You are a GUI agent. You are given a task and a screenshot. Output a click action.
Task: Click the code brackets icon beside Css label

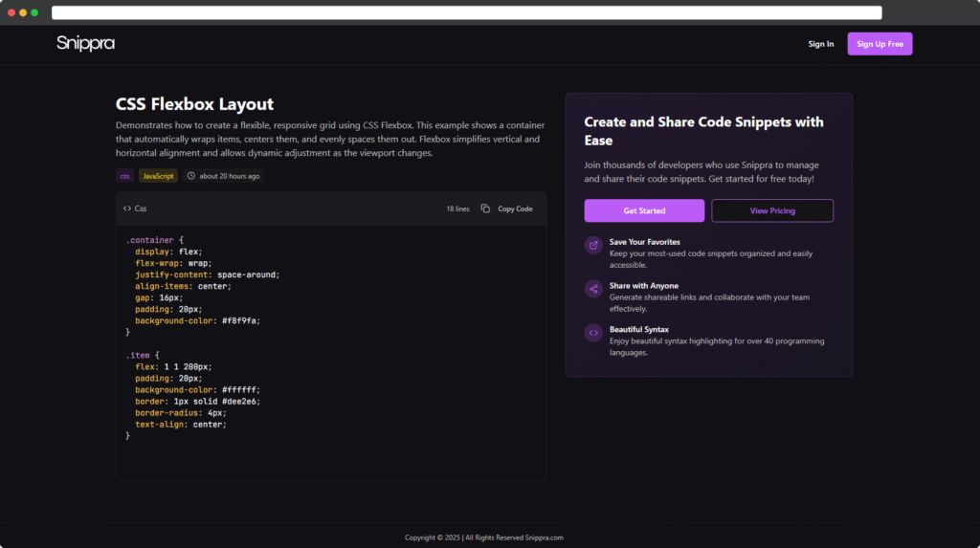(127, 208)
